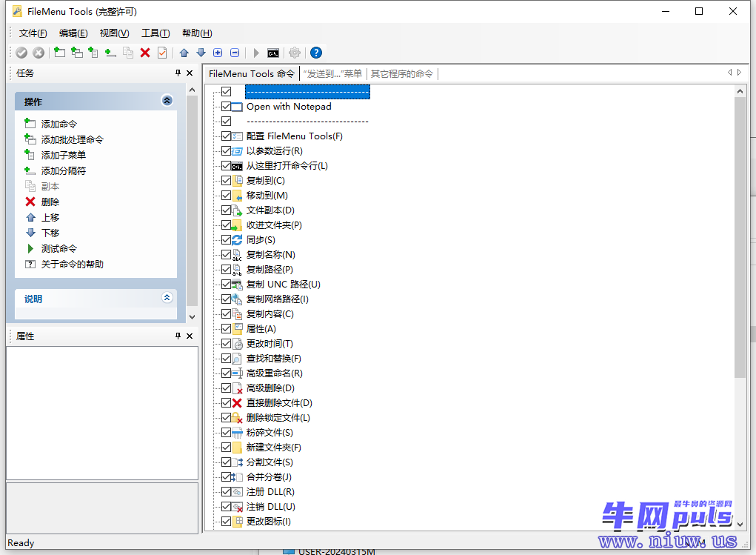Open help with the blue question mark icon

(x=316, y=53)
